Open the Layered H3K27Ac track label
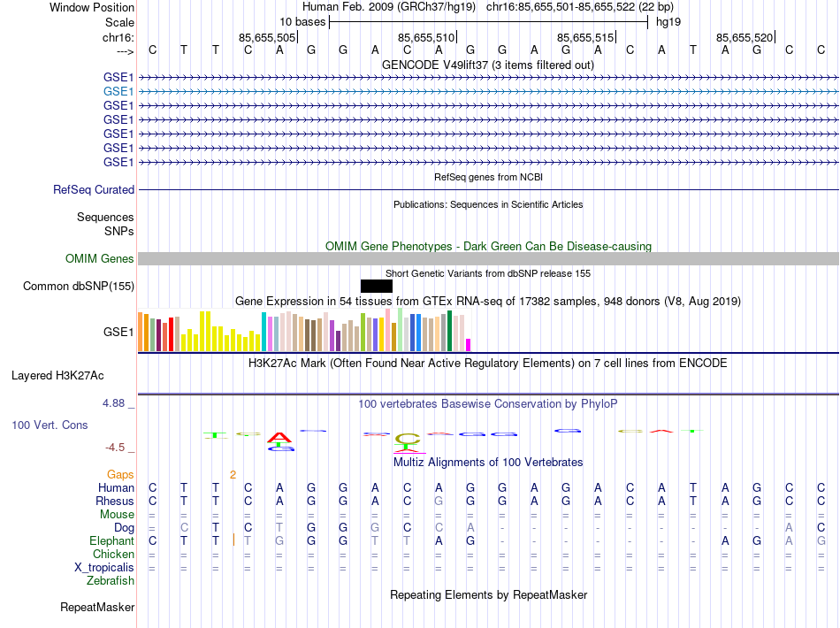This screenshot has height=628, width=840. pos(73,375)
